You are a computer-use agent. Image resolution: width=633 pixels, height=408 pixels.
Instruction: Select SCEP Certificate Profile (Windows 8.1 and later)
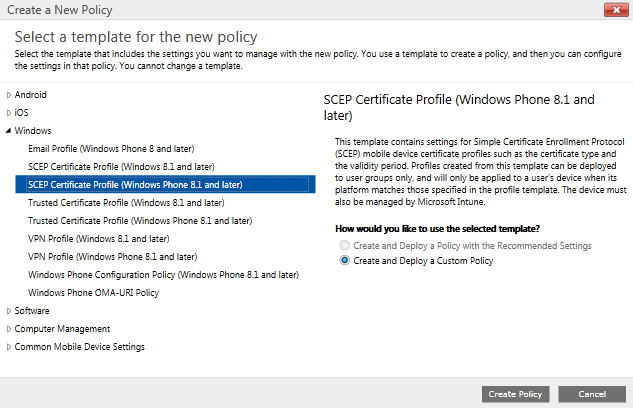coord(121,167)
